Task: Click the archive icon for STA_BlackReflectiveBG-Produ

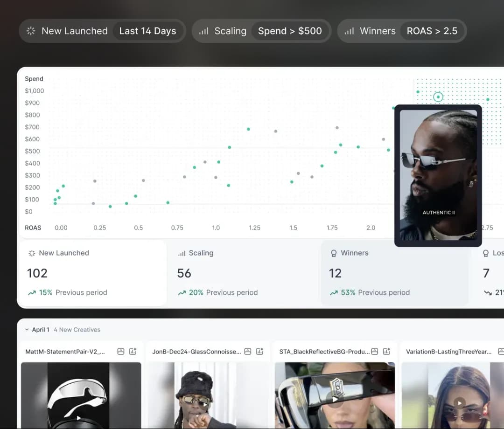Action: pyautogui.click(x=375, y=351)
